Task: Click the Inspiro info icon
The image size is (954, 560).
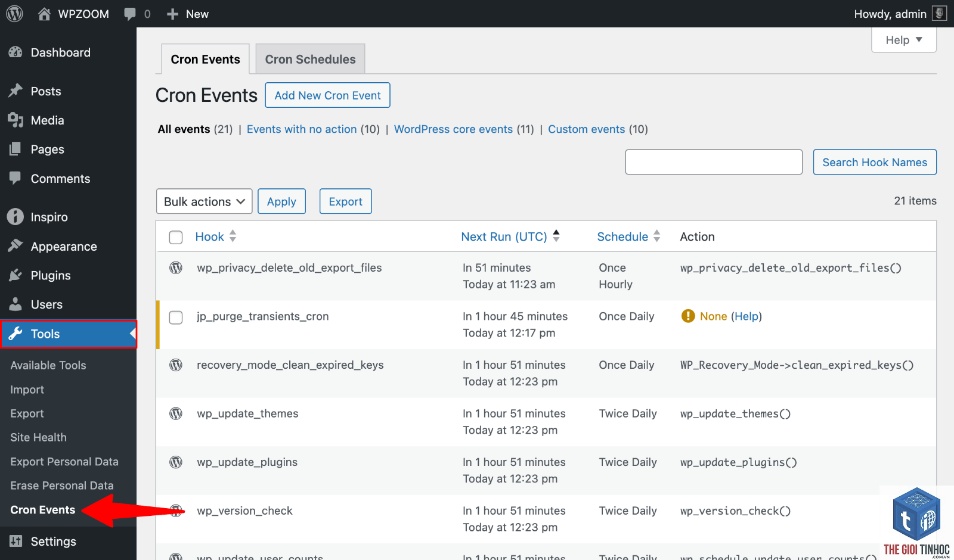Action: (x=16, y=217)
